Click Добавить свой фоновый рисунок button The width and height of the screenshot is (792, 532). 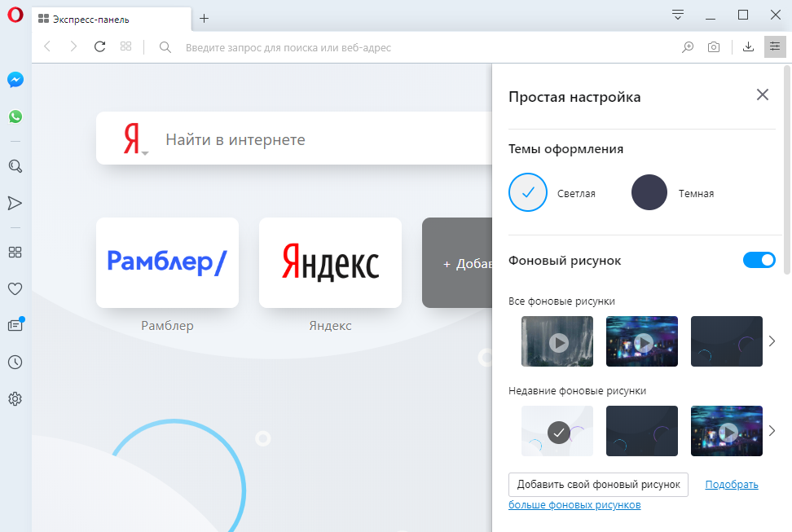point(598,485)
